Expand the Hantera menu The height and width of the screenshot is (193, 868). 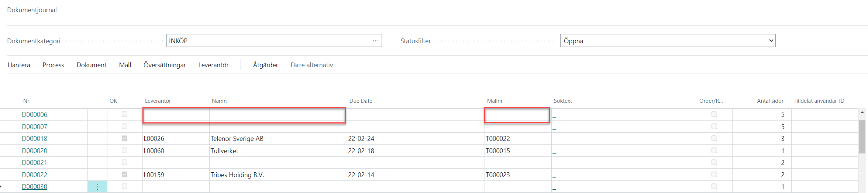pos(19,65)
